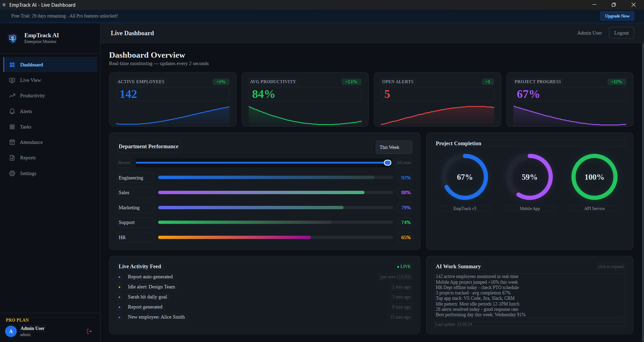Viewport: 644px width, 342px height.
Task: Click the 'click to expand' AI summary link
Action: (610, 267)
